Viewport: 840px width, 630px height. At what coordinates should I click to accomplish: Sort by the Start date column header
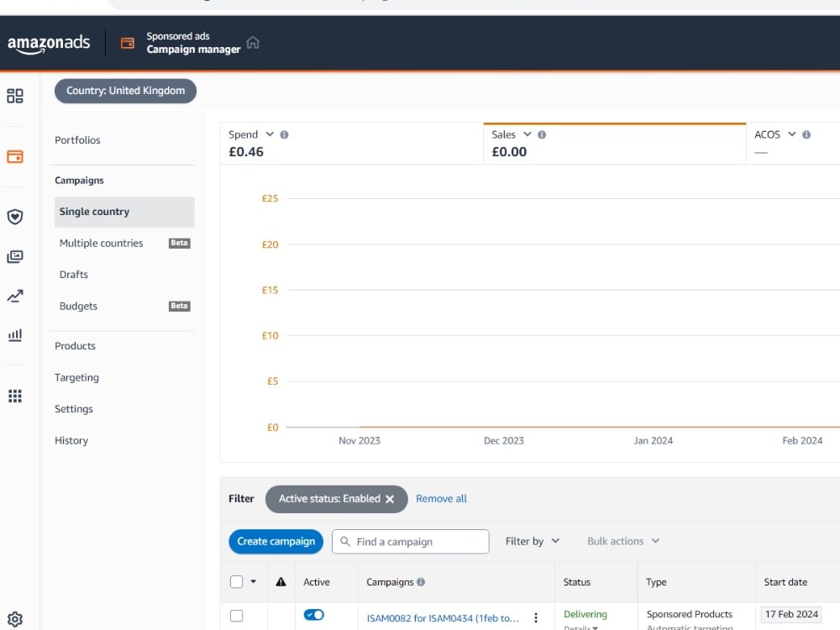(785, 582)
